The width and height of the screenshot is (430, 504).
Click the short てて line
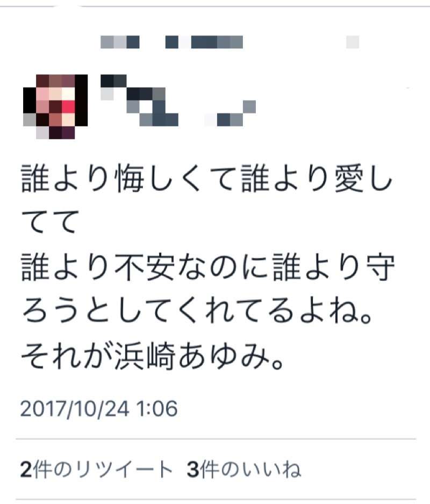50,222
